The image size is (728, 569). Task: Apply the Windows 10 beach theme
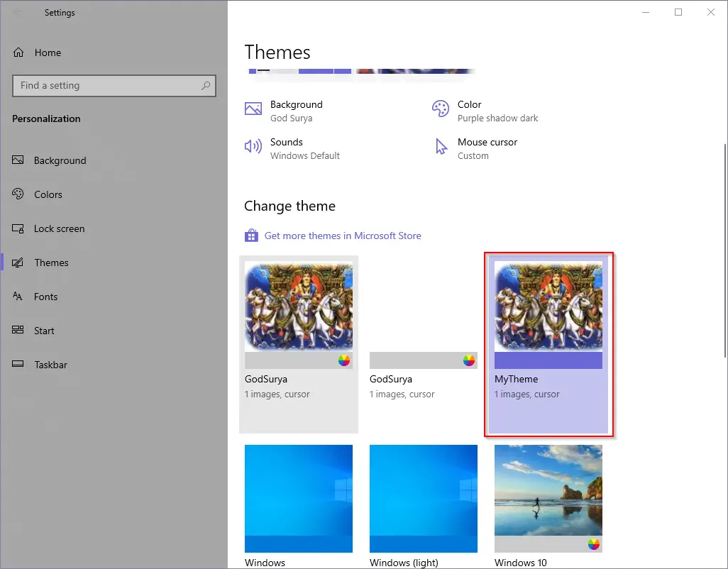[548, 507]
